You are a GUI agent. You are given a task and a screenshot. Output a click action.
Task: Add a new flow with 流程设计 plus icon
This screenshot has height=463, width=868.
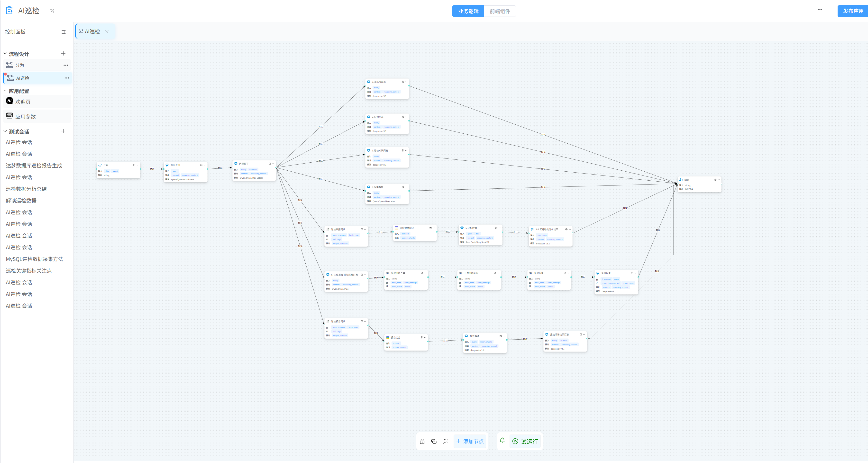63,54
